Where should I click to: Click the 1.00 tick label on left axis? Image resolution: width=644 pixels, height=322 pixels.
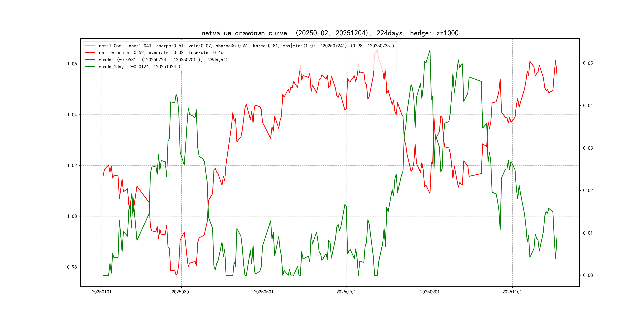(72, 216)
